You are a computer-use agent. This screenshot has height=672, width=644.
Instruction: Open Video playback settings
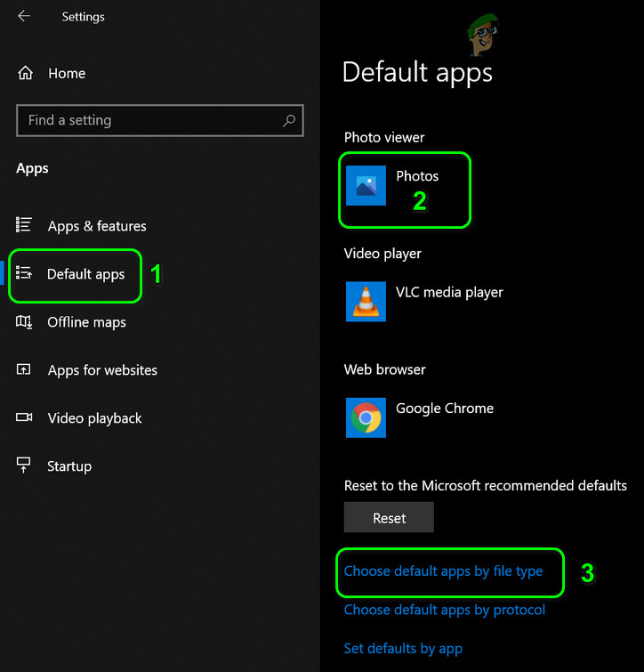(x=94, y=418)
